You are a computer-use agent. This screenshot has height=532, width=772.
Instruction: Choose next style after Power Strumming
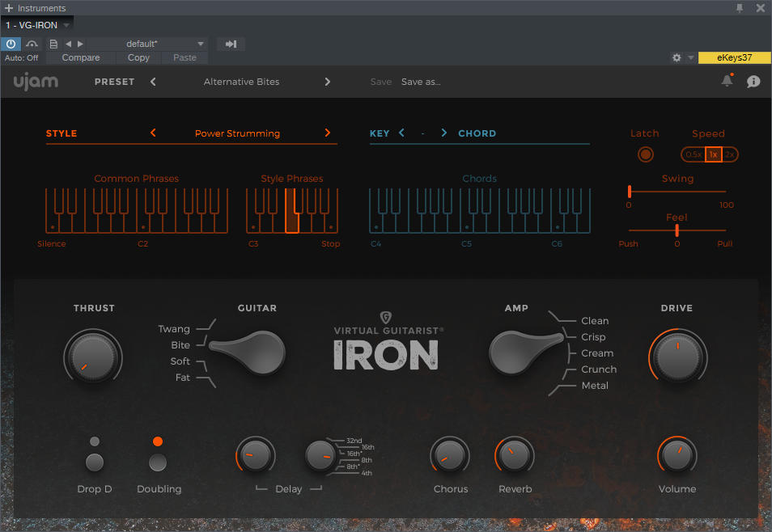pos(328,133)
